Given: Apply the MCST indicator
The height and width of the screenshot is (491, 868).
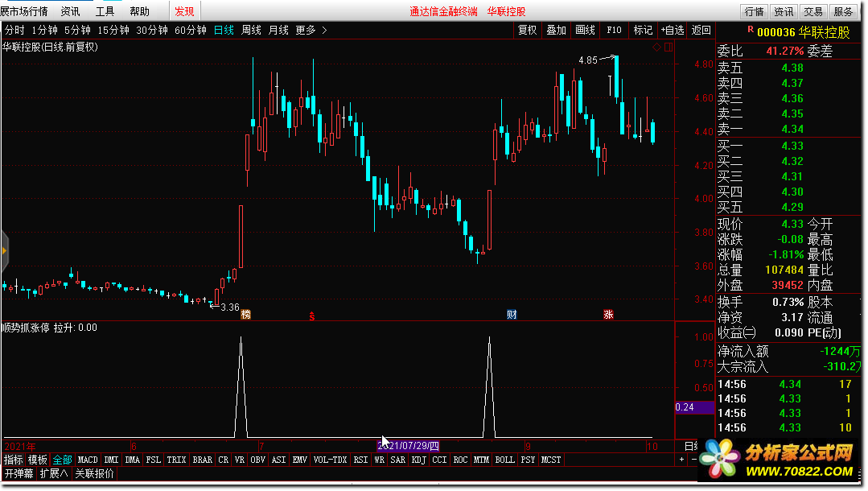Looking at the screenshot, I should (551, 460).
